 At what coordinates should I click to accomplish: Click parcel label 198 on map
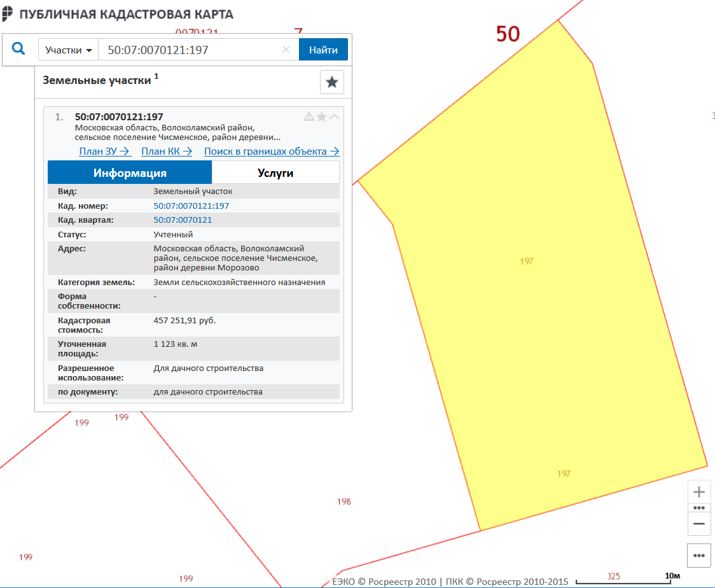tap(344, 501)
